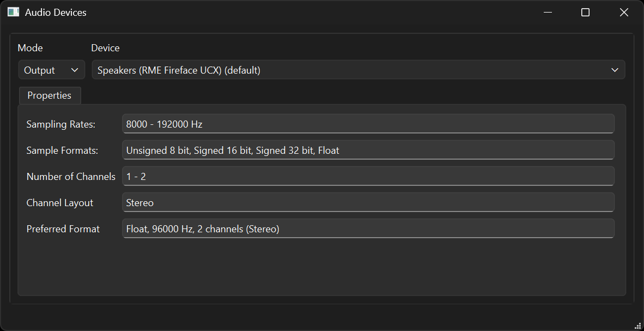This screenshot has width=644, height=331.
Task: Select the Number of Channels field
Action: pos(368,176)
